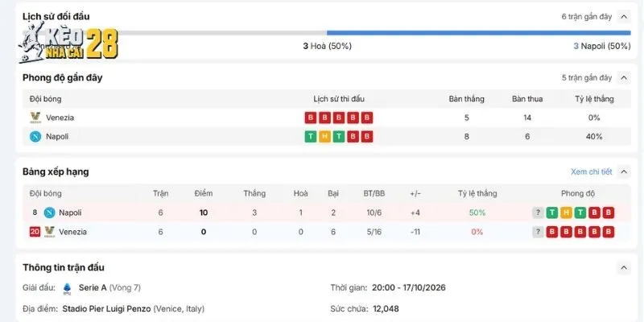Open the 6 trận gần đây selector

(x=587, y=17)
